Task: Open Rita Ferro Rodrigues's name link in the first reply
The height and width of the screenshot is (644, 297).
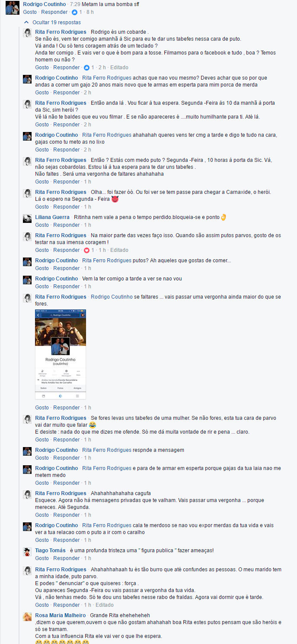Action: tap(61, 32)
